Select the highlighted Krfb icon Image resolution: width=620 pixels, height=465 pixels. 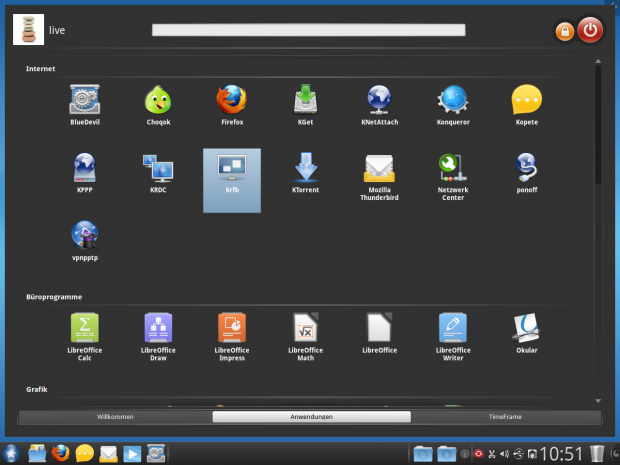(232, 180)
